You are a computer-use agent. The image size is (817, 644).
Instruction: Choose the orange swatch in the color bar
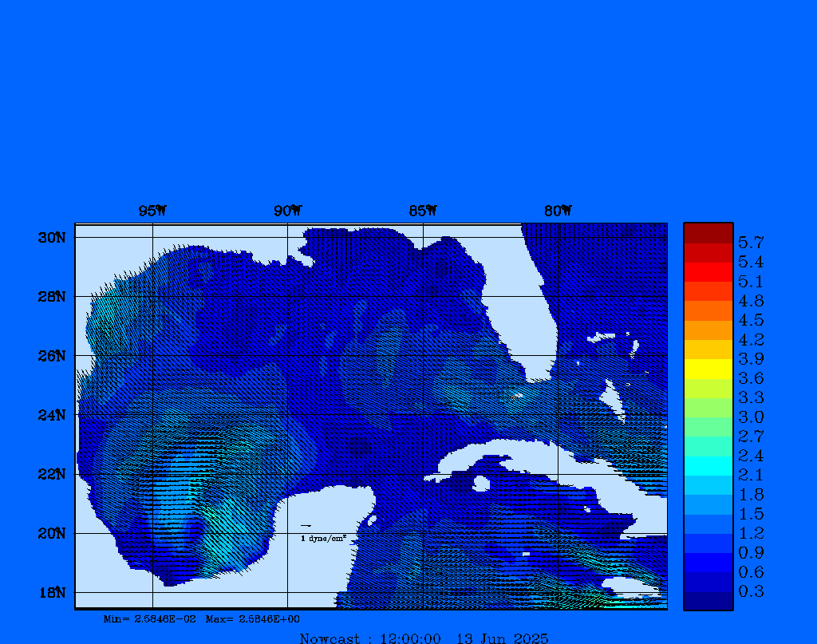coord(708,310)
